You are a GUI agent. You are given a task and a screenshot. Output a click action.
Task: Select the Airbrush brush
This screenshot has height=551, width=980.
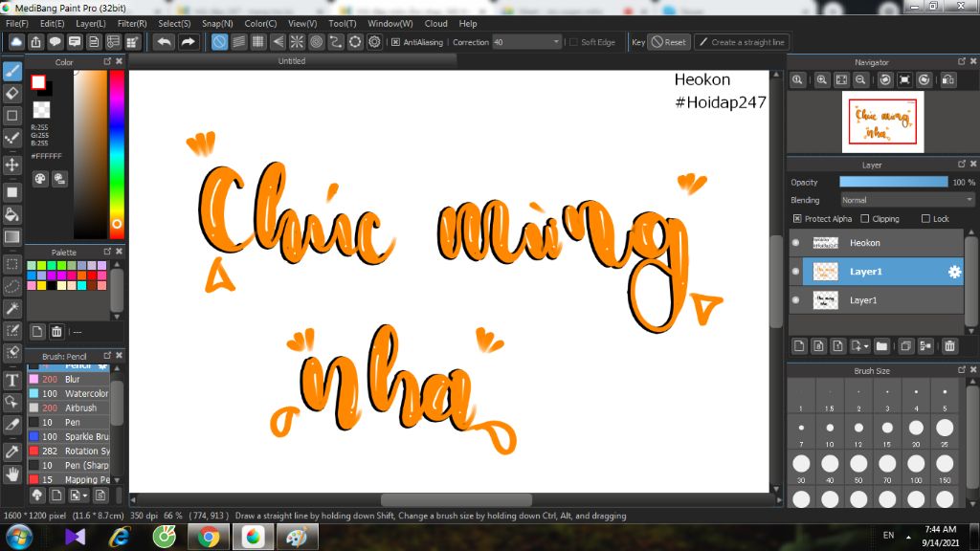click(69, 408)
